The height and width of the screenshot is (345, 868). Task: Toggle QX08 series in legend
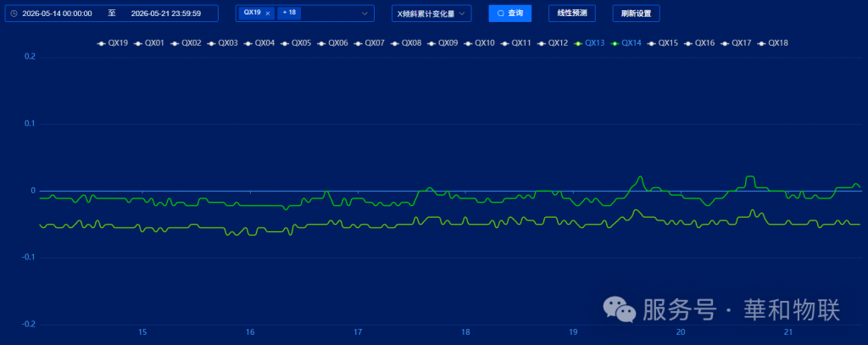[405, 42]
